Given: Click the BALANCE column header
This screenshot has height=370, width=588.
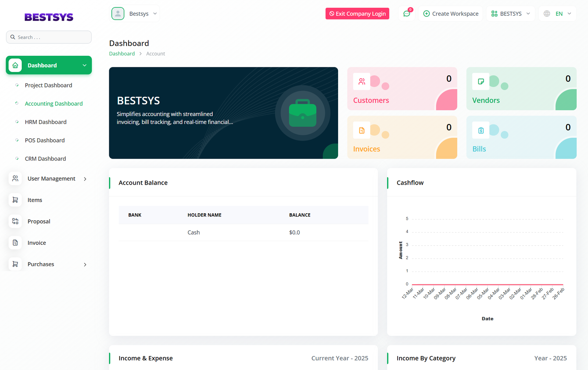Looking at the screenshot, I should [x=300, y=215].
